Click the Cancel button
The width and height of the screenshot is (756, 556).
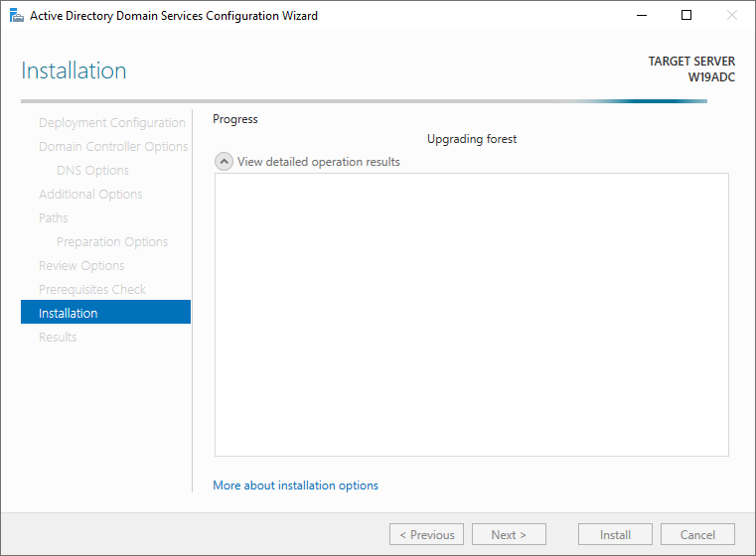point(697,534)
